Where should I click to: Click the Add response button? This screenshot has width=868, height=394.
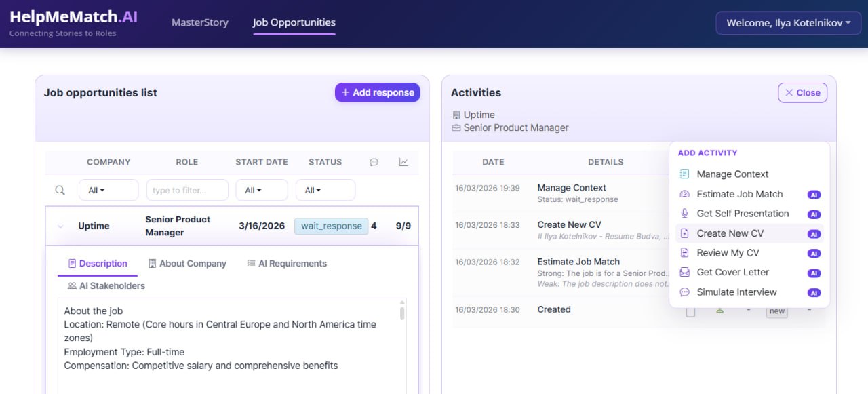(377, 93)
